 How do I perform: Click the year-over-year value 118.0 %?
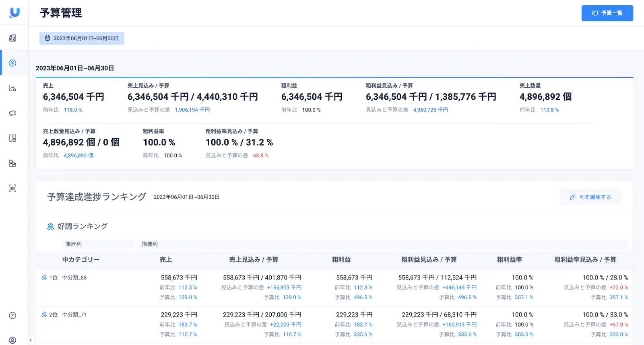(73, 110)
